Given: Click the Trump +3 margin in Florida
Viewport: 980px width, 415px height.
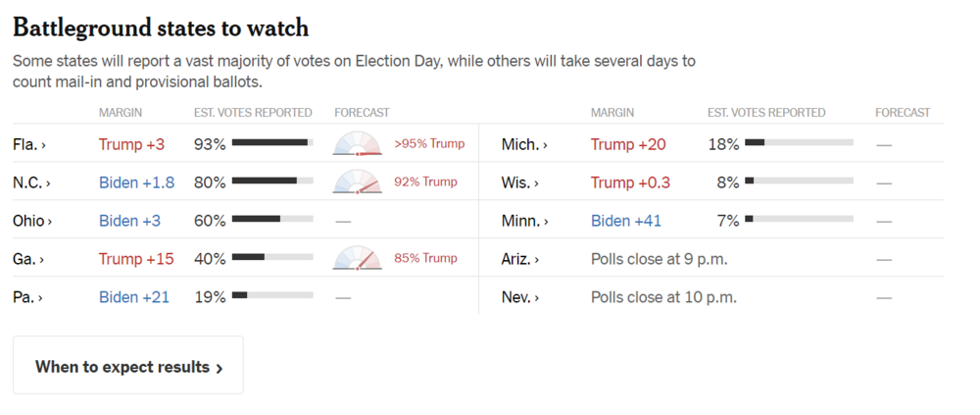Looking at the screenshot, I should pyautogui.click(x=131, y=144).
